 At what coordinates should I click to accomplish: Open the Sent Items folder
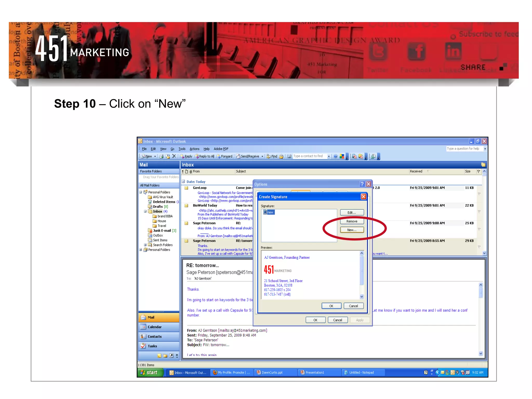coord(158,240)
